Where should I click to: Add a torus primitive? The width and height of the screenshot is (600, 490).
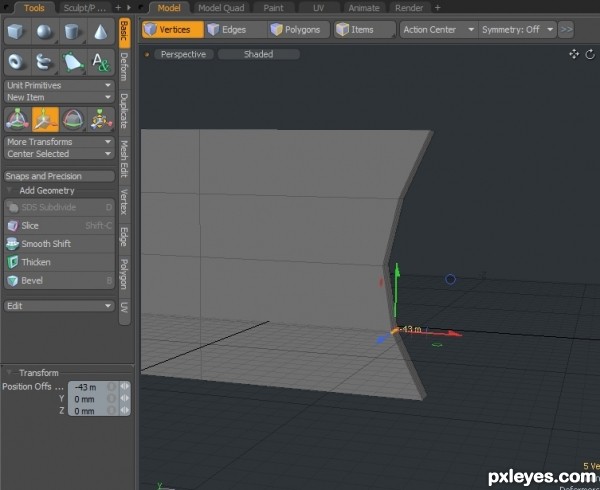tap(17, 62)
